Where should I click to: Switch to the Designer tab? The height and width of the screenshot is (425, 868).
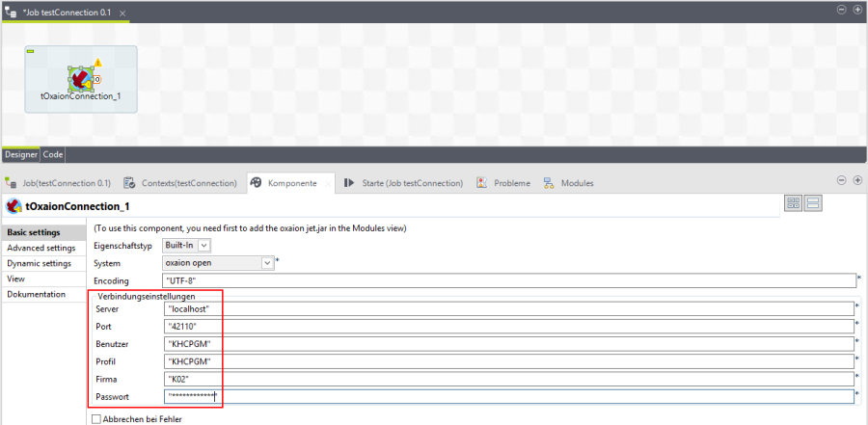pos(20,154)
